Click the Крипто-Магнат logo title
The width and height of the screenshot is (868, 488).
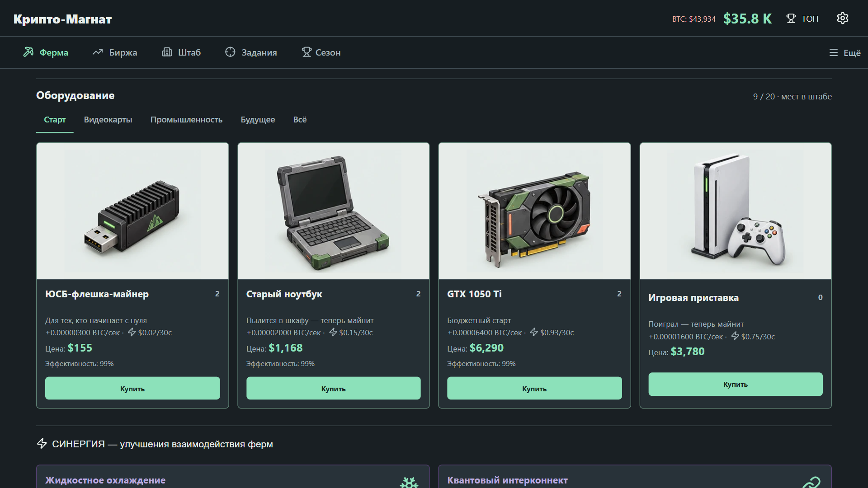tap(62, 19)
